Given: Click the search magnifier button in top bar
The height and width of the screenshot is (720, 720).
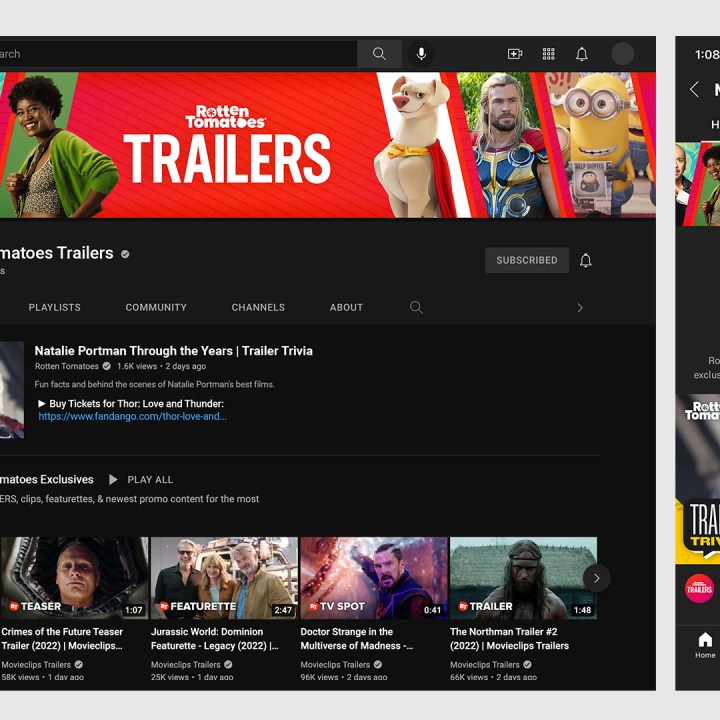Looking at the screenshot, I should (379, 54).
